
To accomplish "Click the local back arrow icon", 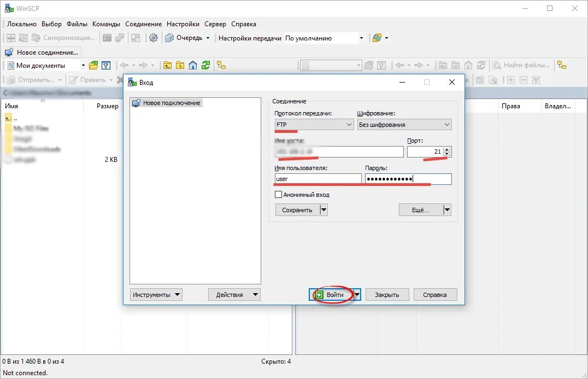I will click(124, 65).
